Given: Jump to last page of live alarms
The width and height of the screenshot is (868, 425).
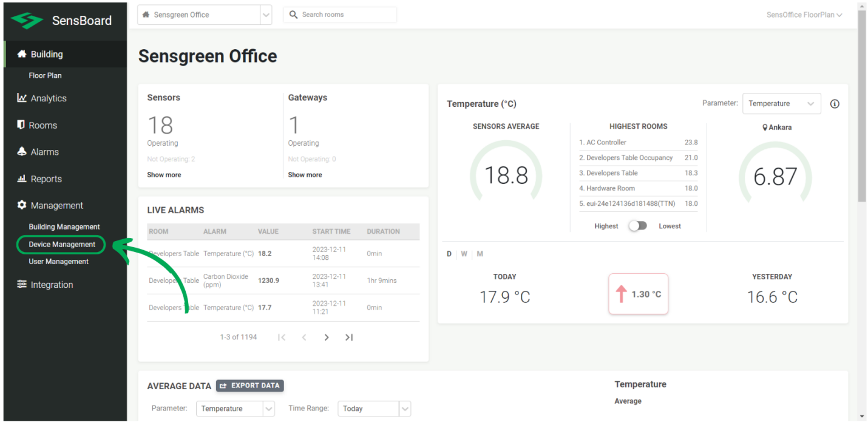Looking at the screenshot, I should pos(349,338).
